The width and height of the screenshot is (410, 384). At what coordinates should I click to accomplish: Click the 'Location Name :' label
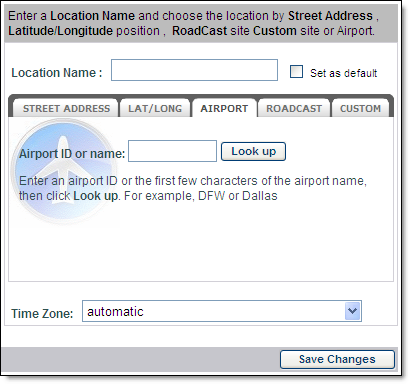[57, 73]
